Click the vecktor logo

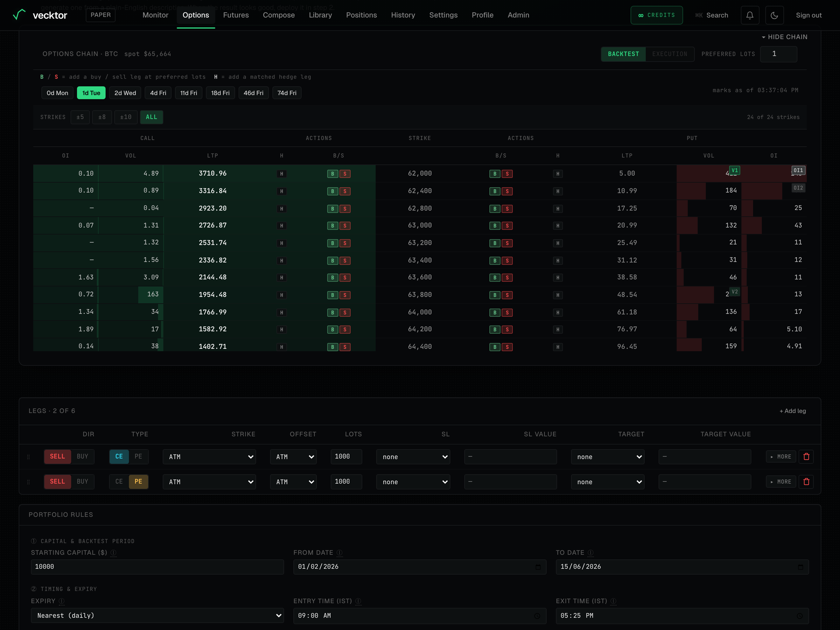(x=40, y=15)
